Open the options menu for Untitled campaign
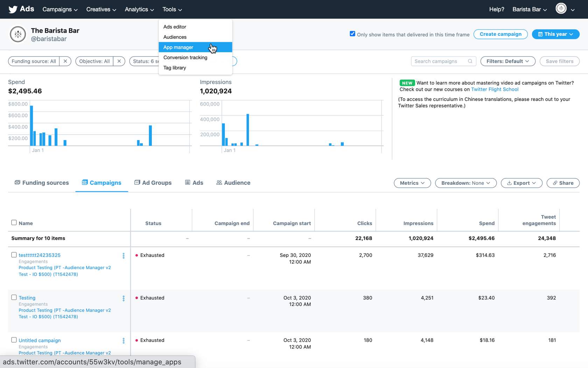The width and height of the screenshot is (588, 368). pos(124,341)
